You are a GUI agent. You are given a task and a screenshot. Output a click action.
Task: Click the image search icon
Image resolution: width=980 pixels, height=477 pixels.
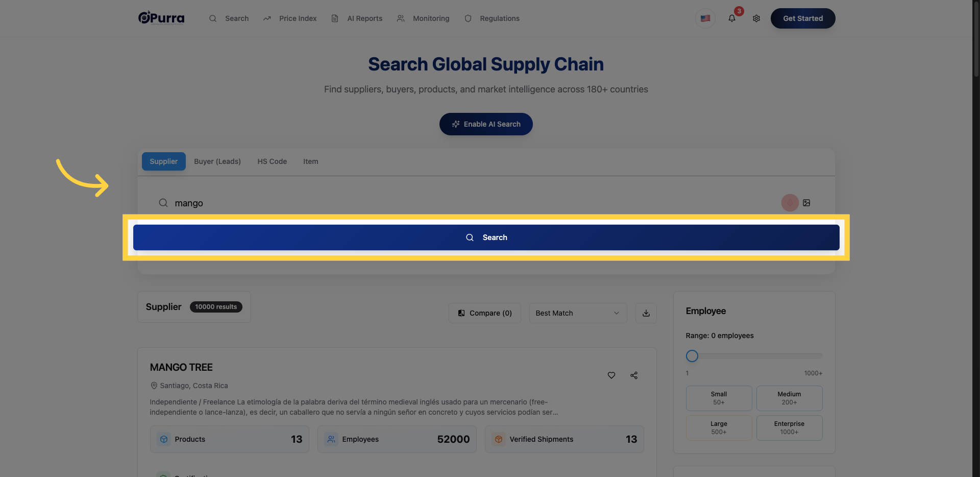click(x=806, y=203)
